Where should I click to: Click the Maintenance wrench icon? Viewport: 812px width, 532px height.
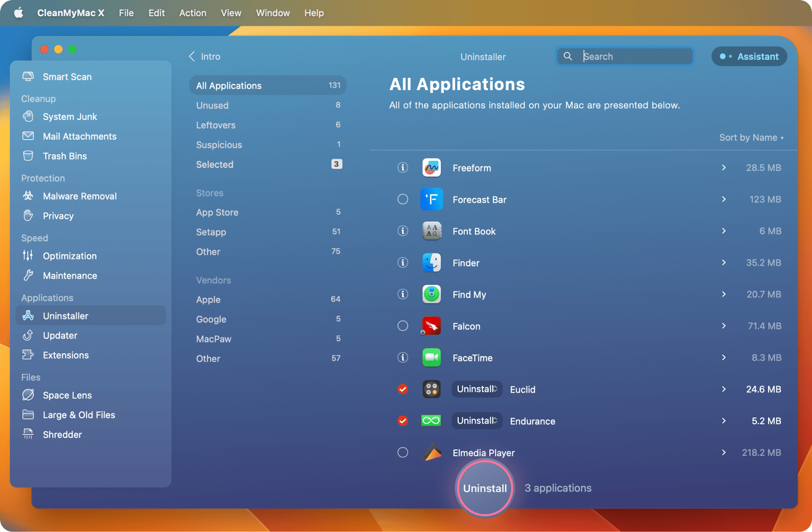[x=28, y=275]
